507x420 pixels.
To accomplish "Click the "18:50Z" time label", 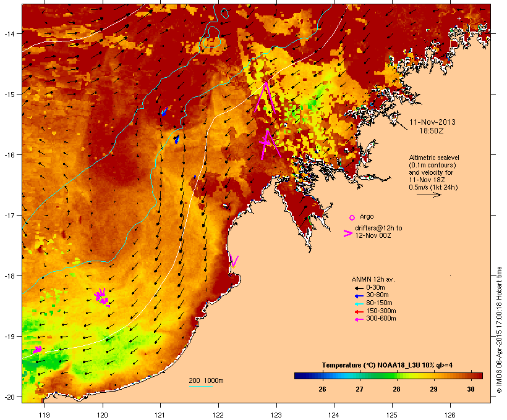I will [x=431, y=131].
